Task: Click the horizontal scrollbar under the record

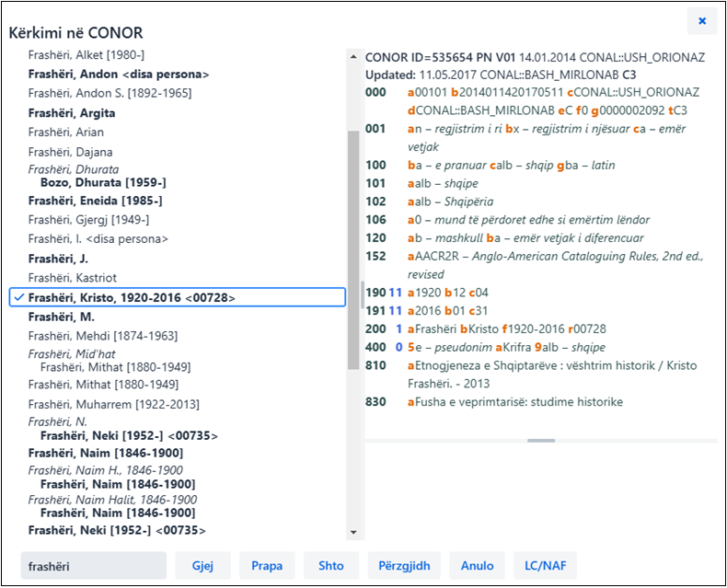Action: 541,441
